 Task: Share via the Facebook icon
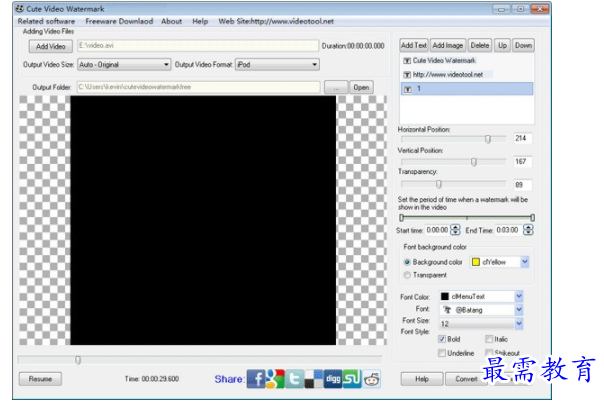point(256,379)
